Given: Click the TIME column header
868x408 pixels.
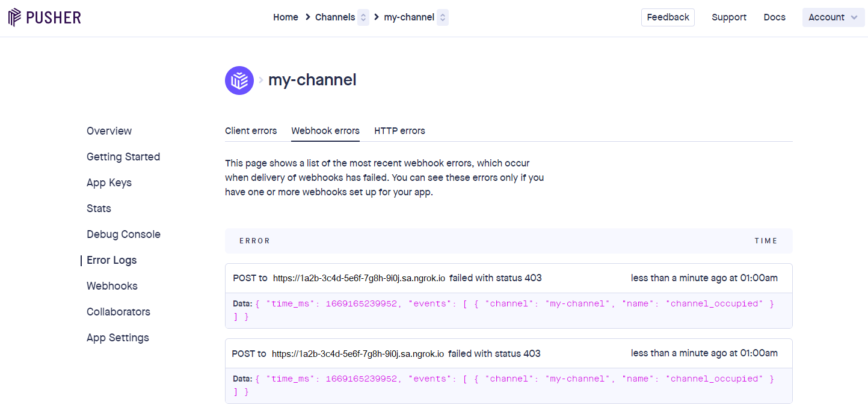Looking at the screenshot, I should click(766, 240).
